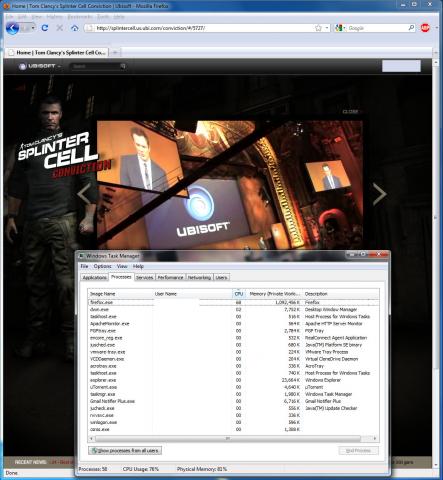Select the vmware-tray.exe process row

click(233, 352)
